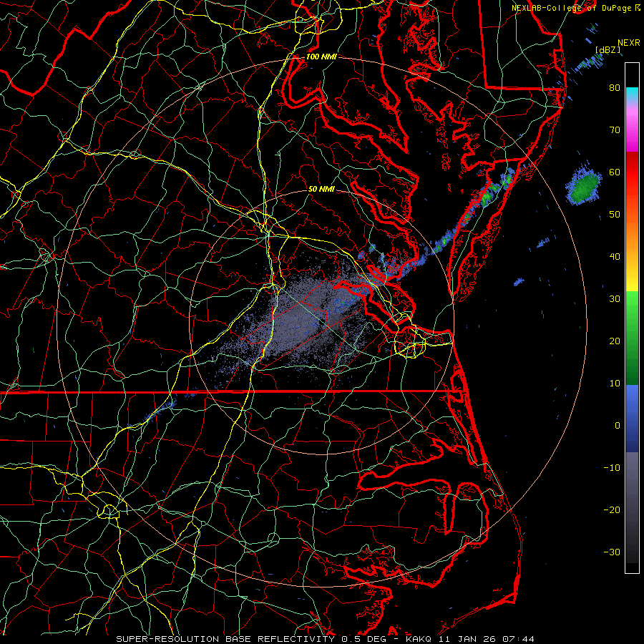Viewport: 644px width, 644px height.
Task: Pick the red segment of the color bar
Action: 632,172
